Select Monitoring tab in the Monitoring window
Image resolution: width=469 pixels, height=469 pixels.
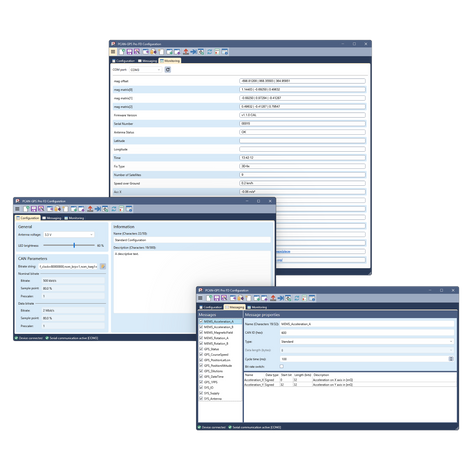point(170,61)
